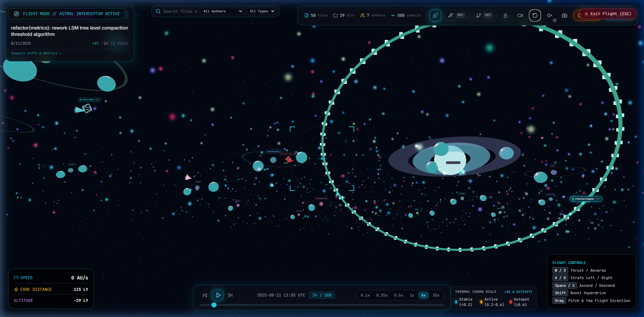Click the flame heatmap icon
644x317 pixels.
pyautogui.click(x=505, y=15)
